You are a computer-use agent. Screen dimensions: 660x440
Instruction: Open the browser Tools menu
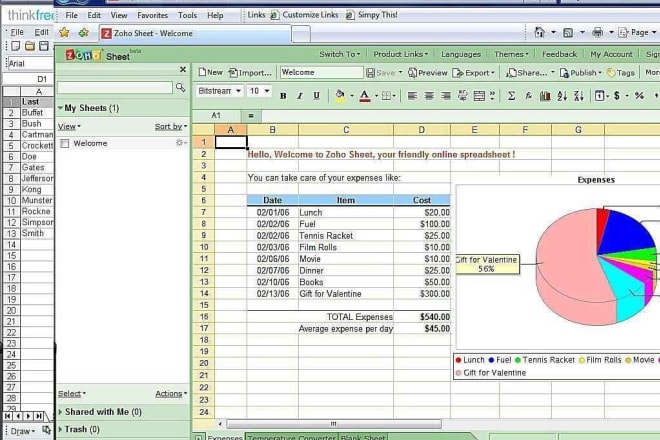(187, 15)
